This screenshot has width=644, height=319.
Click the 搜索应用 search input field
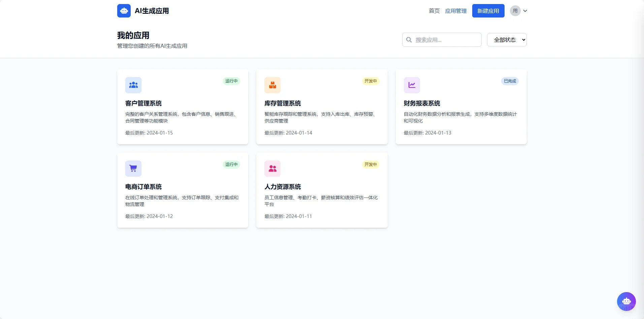(x=445, y=39)
